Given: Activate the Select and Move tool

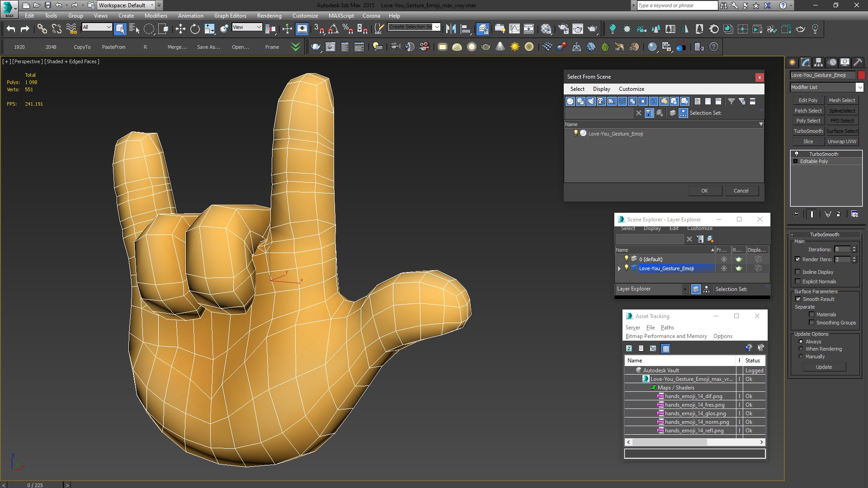Looking at the screenshot, I should (180, 29).
